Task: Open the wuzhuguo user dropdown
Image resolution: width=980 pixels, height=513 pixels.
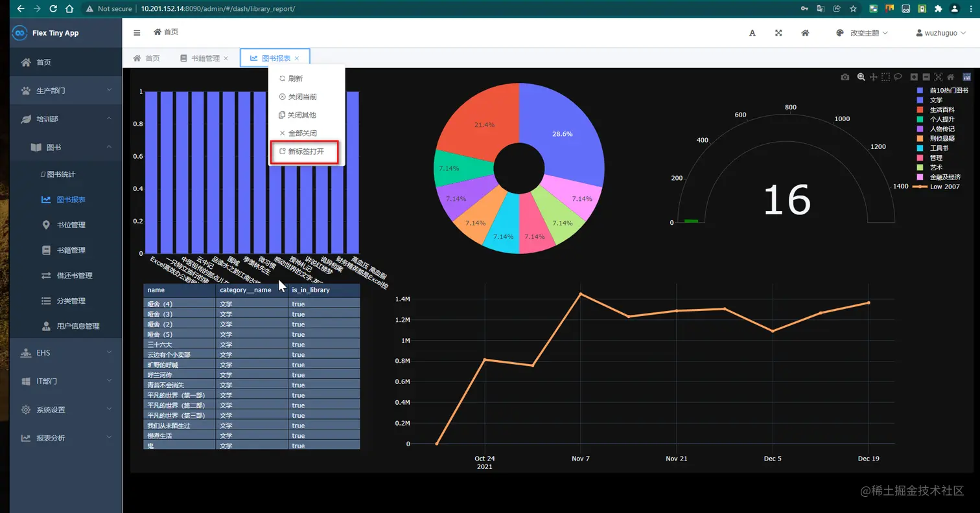Action: pos(941,33)
